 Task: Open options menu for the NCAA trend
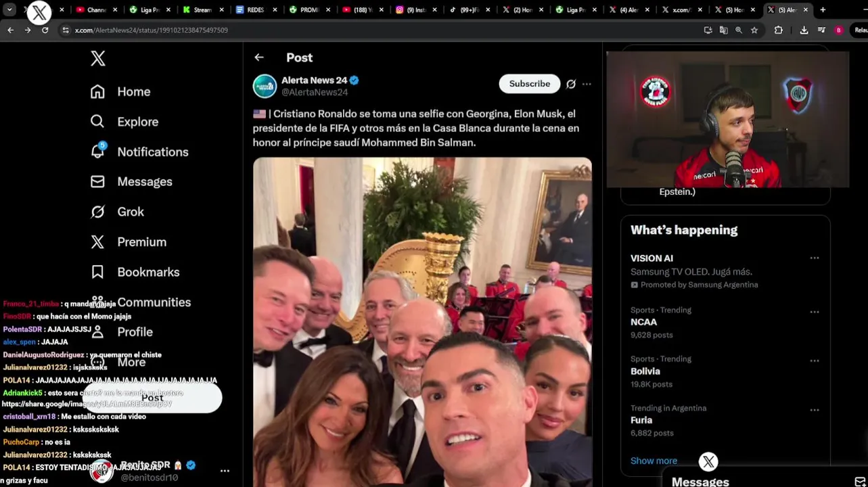[x=815, y=312]
